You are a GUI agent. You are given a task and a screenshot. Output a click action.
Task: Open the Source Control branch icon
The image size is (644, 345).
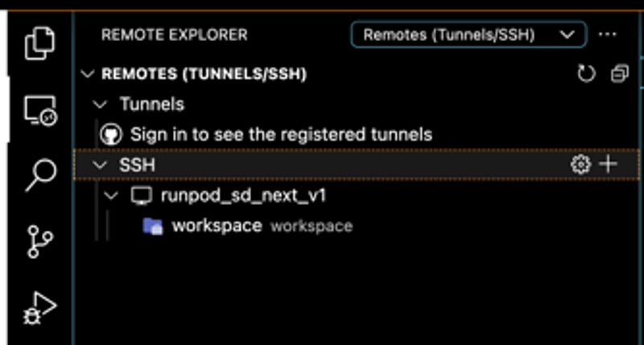39,241
